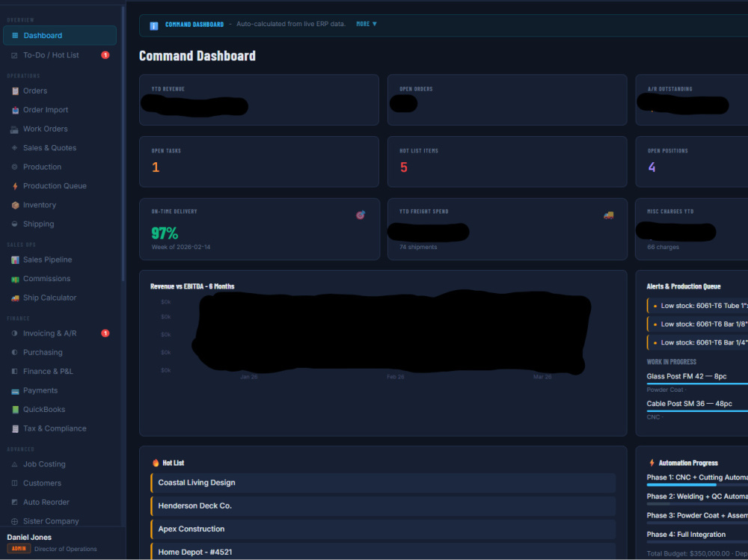Open the Home Depot - #4521 hot list item

pyautogui.click(x=383, y=552)
